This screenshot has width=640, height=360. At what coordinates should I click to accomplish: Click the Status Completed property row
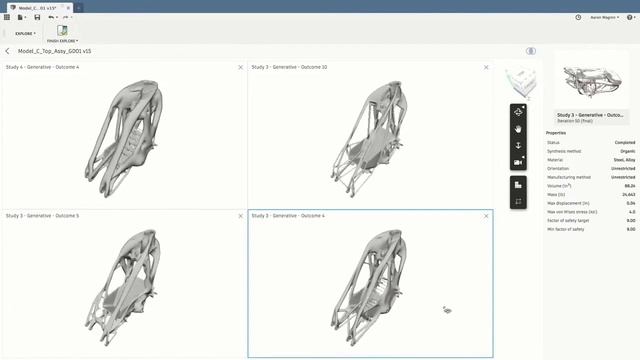(591, 142)
